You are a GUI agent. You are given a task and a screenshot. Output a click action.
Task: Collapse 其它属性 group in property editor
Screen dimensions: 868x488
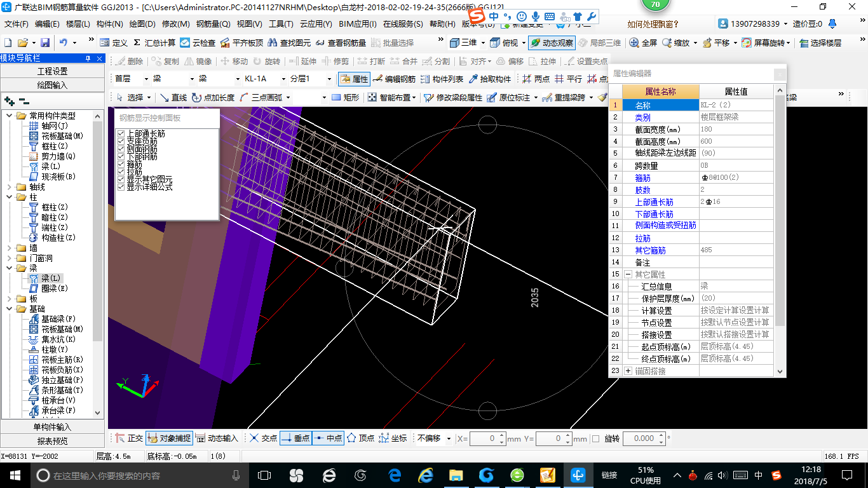coord(628,274)
